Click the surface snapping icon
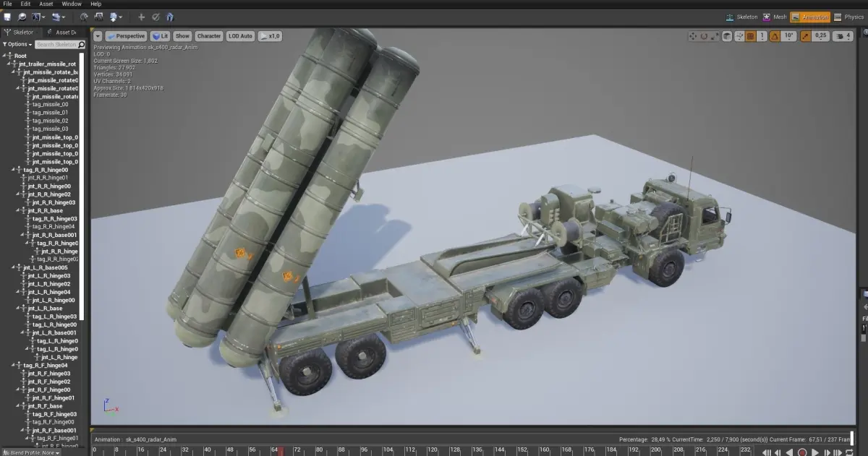 pyautogui.click(x=739, y=36)
